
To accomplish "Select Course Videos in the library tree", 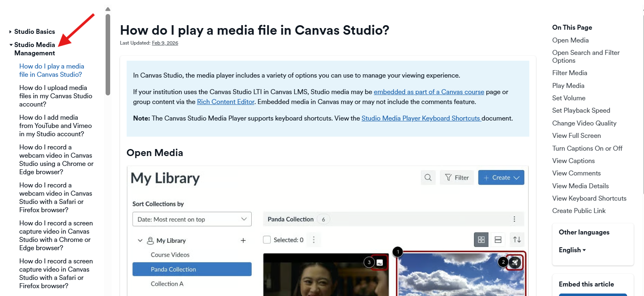I will tap(170, 255).
